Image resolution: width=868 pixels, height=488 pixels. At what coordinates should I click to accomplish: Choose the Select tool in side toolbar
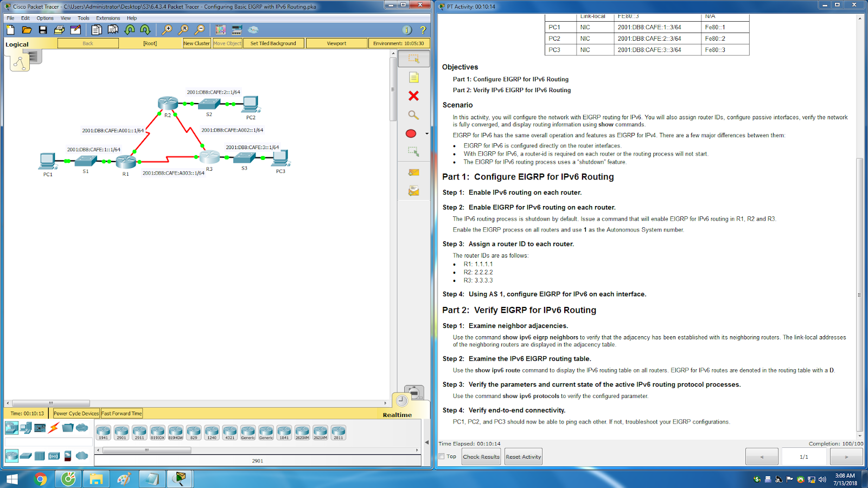(x=413, y=59)
